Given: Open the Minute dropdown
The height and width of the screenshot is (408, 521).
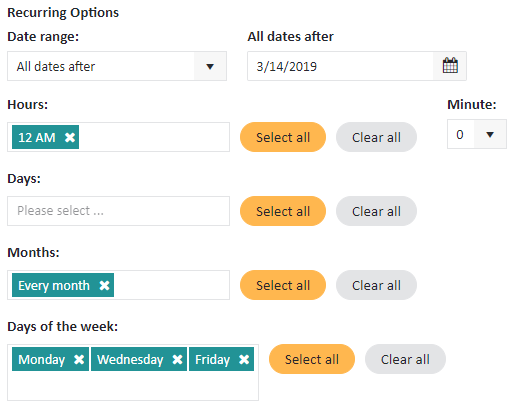Looking at the screenshot, I should 477,134.
